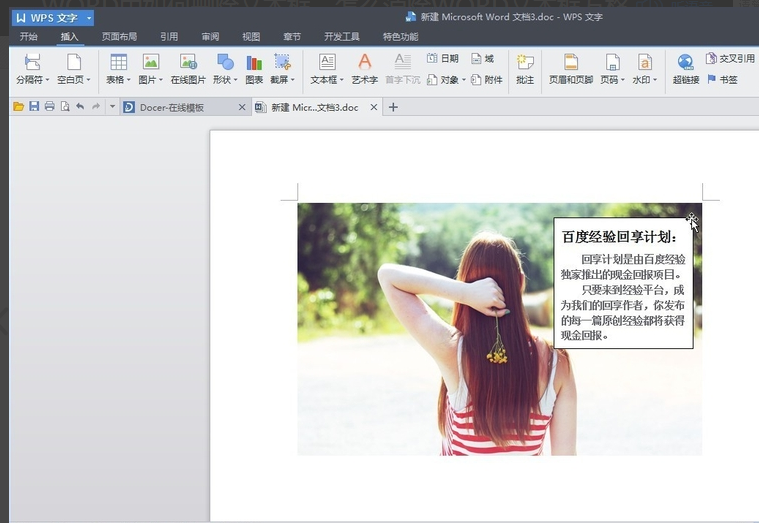Open 页眉和页脚 header and footer
759x523 pixels.
(571, 63)
